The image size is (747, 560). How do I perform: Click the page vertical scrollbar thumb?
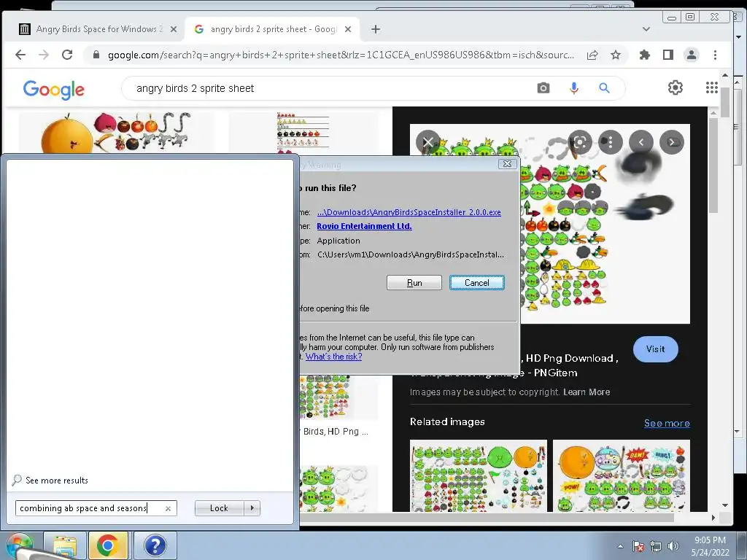pyautogui.click(x=725, y=101)
